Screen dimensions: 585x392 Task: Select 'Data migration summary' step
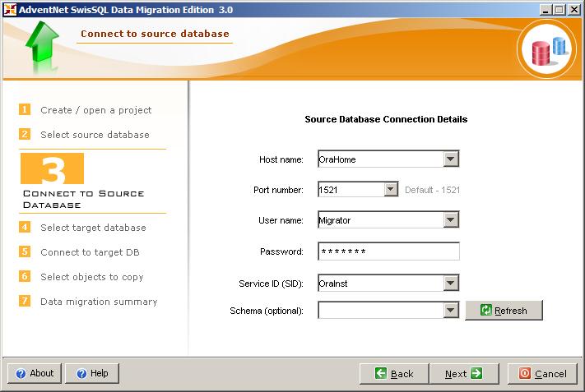tap(99, 302)
